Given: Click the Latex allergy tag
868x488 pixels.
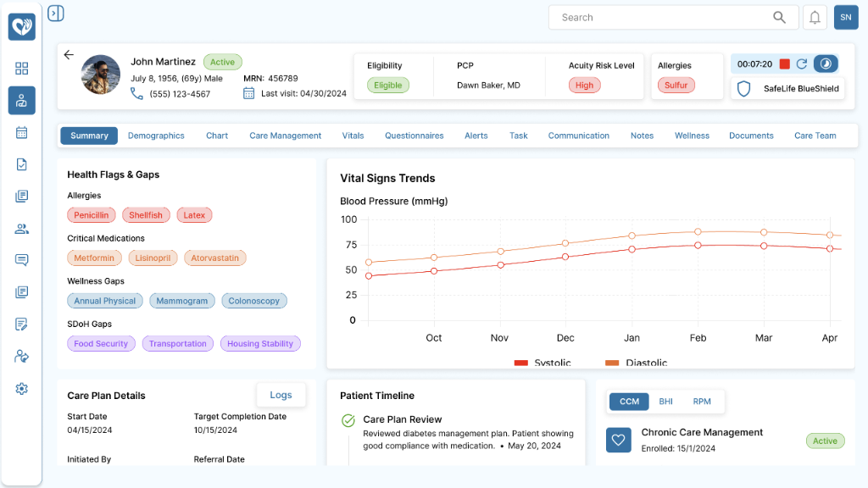Looking at the screenshot, I should [x=194, y=215].
